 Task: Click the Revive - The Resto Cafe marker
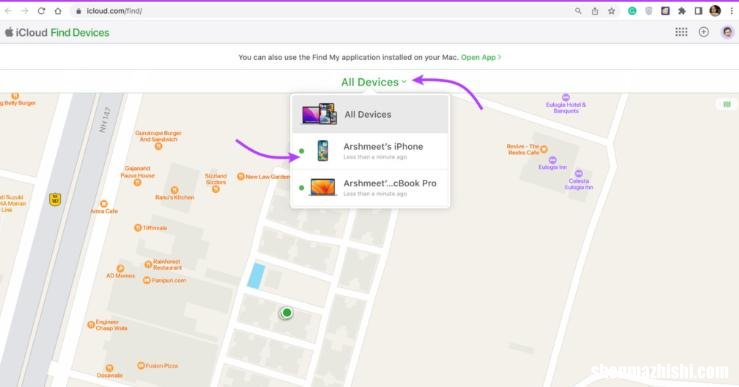[x=544, y=149]
